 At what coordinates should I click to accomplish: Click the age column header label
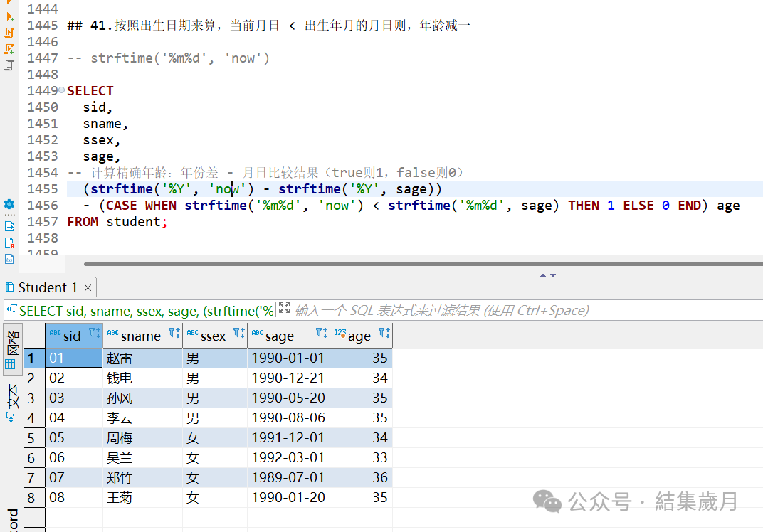[x=359, y=336]
